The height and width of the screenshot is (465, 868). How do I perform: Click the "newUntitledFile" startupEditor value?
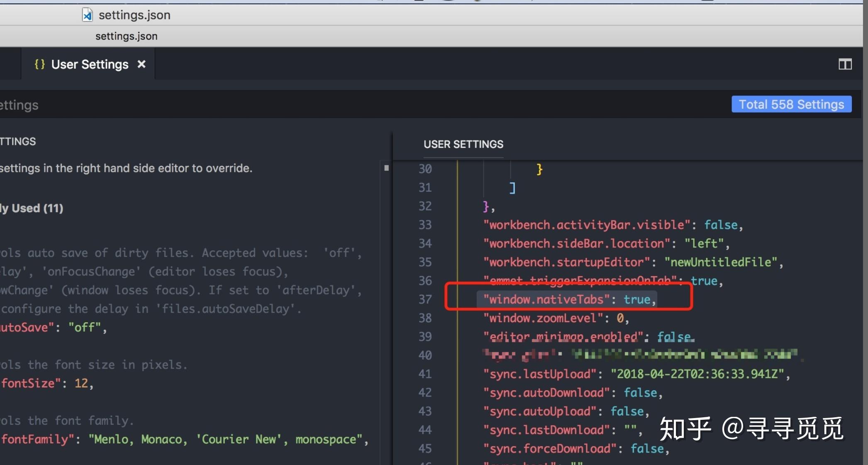(x=721, y=262)
